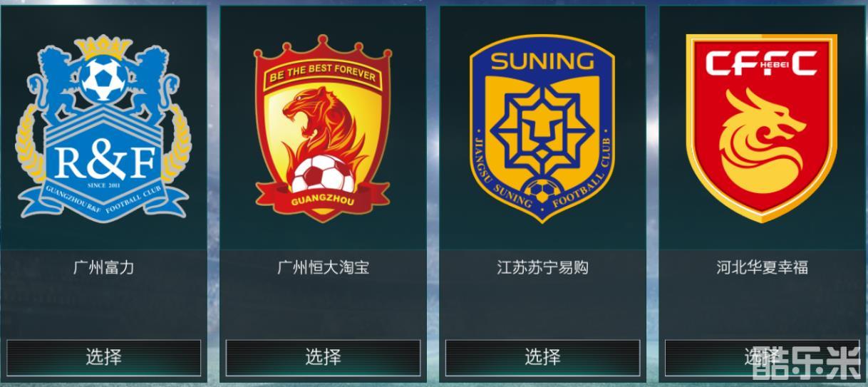Image resolution: width=868 pixels, height=387 pixels.
Task: Select 江苏苏宁易购 with its 选择 button
Action: [x=542, y=356]
